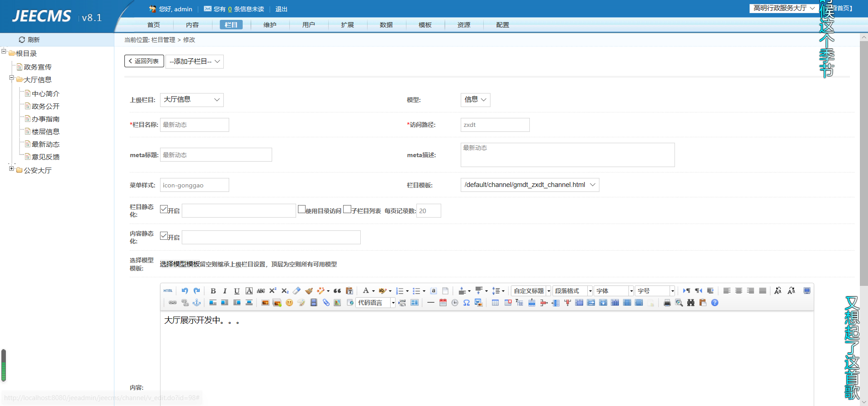Click the undo arrow in editor toolbar
This screenshot has height=406, width=868.
click(185, 291)
